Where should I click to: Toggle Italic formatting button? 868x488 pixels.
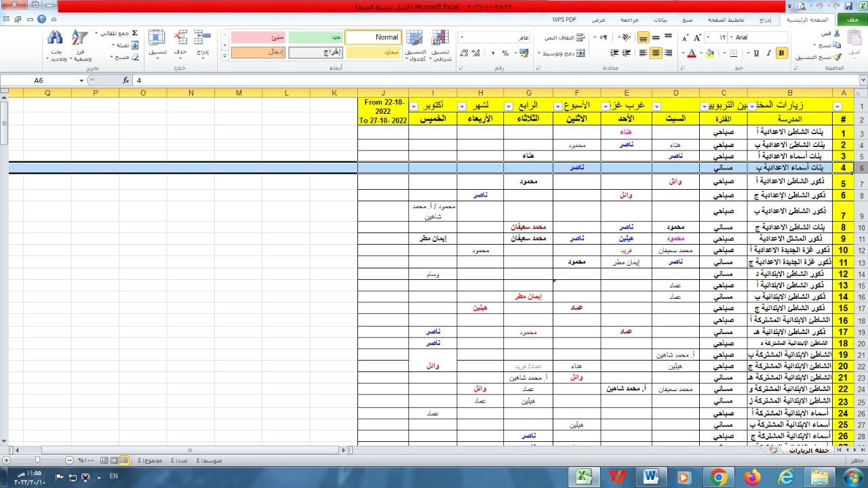(x=768, y=53)
